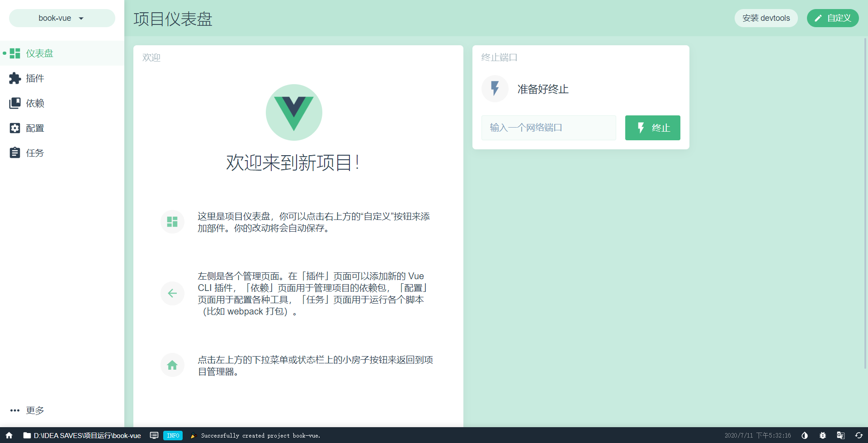Click the dashboard icon beside first welcome tip
This screenshot has height=443, width=868.
172,222
